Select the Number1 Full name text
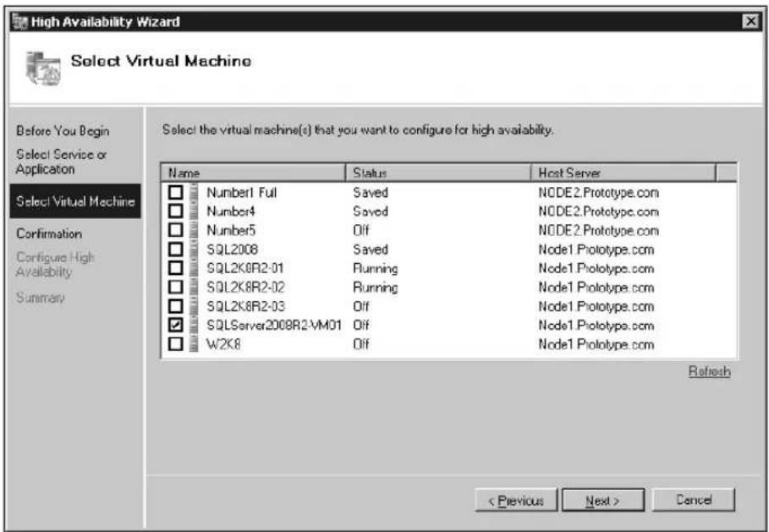This screenshot has height=532, width=769. point(241,192)
